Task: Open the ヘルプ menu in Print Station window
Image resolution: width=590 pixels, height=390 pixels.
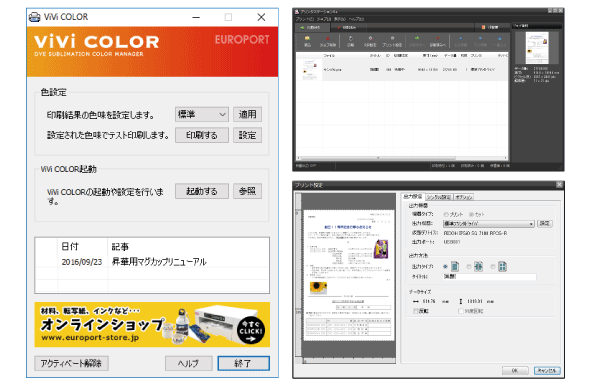Action: [x=356, y=19]
